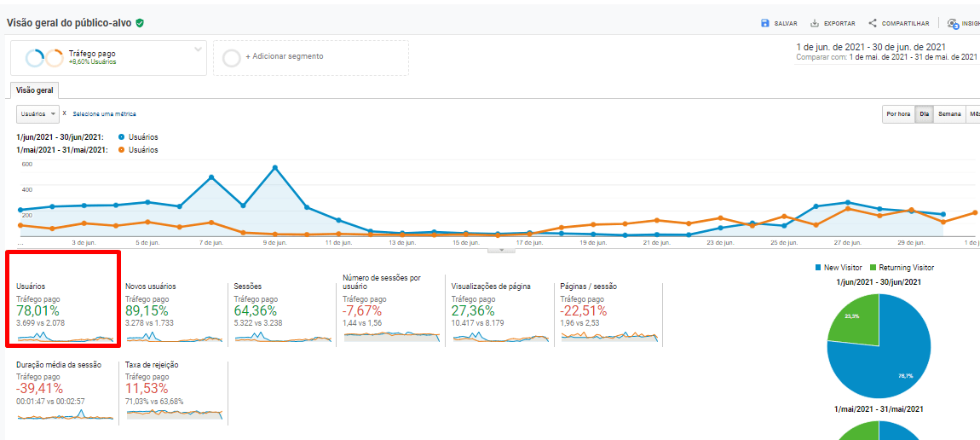Click the Compartilhar share icon

[873, 23]
